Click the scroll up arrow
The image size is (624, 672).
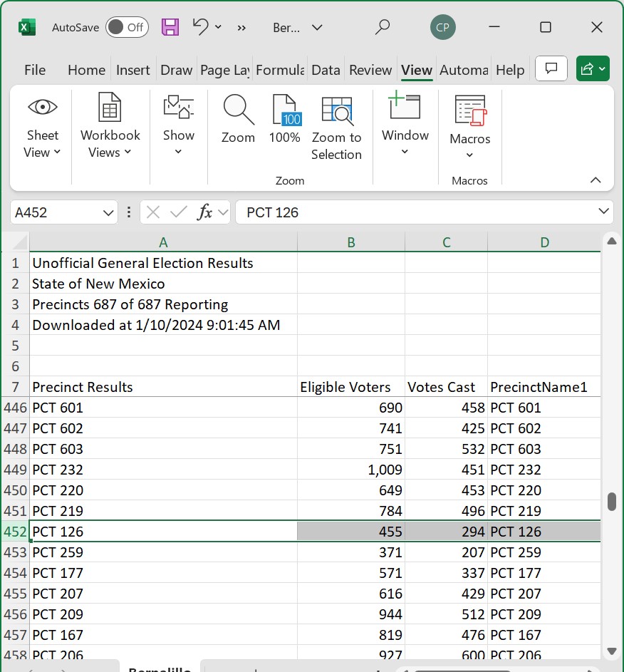point(612,242)
